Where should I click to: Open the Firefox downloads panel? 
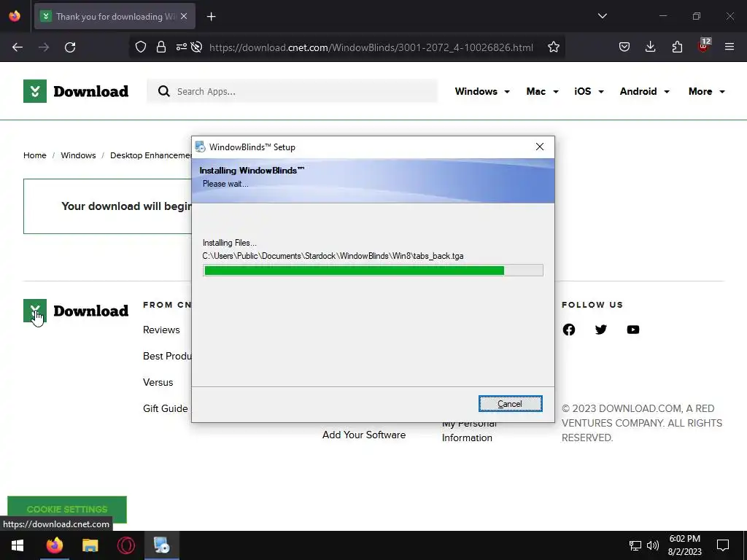650,47
